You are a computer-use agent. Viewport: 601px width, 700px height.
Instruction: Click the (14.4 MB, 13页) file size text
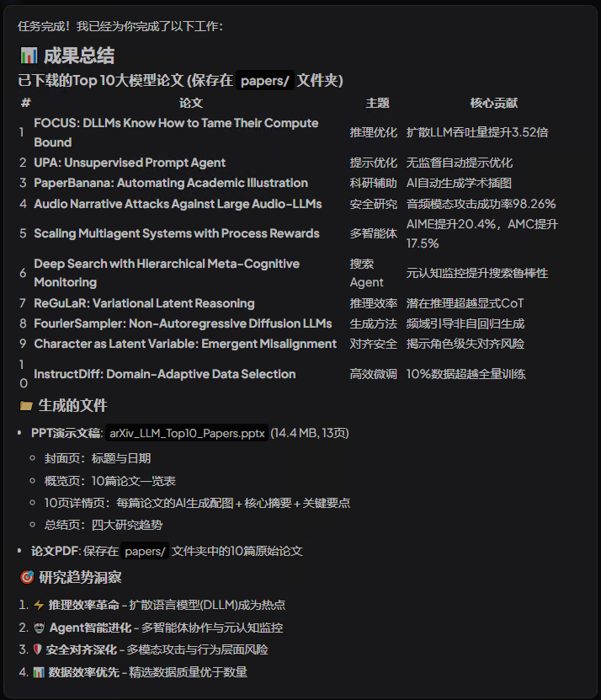pos(310,433)
